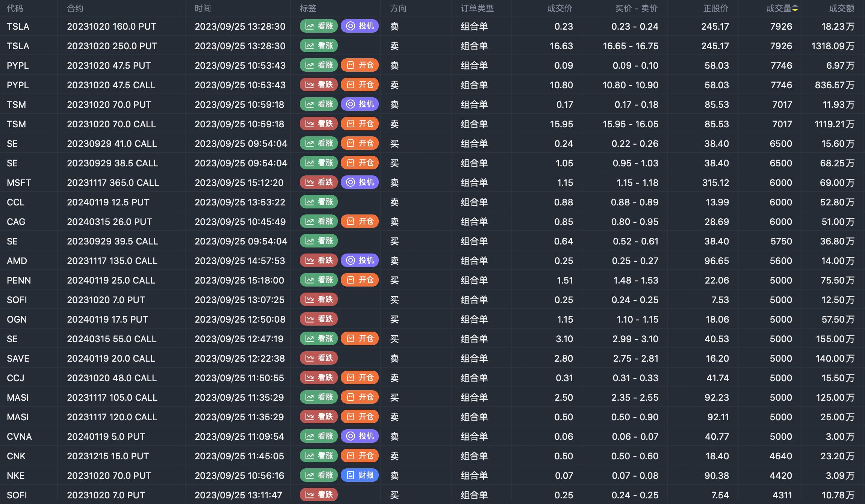Image resolution: width=865 pixels, height=504 pixels.
Task: Select CVNA ticker cell
Action: pos(19,436)
